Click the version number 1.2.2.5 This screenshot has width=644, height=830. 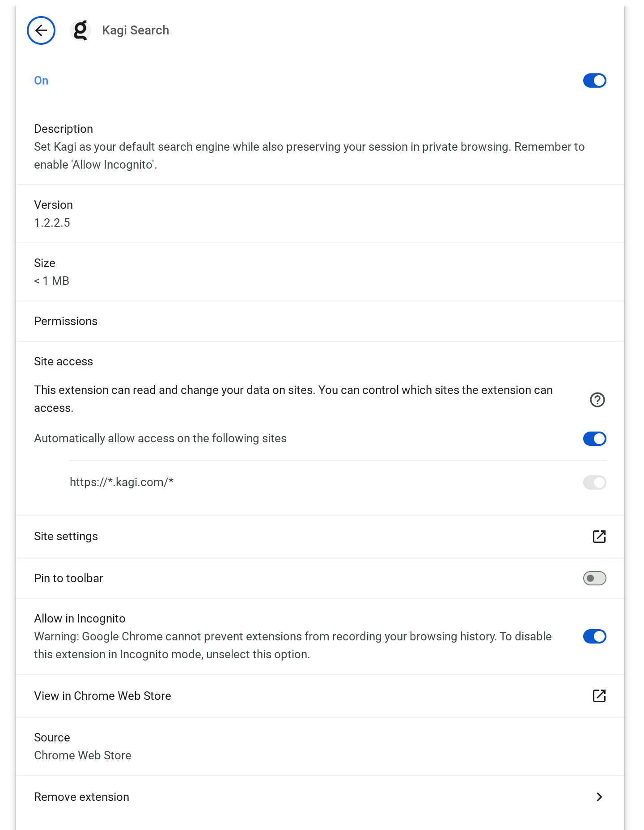click(52, 223)
